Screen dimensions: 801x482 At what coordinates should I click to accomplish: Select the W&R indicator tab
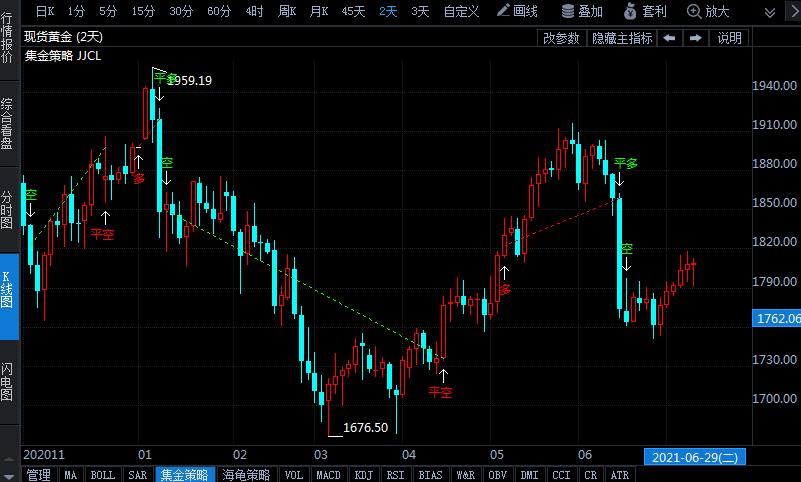pos(465,475)
